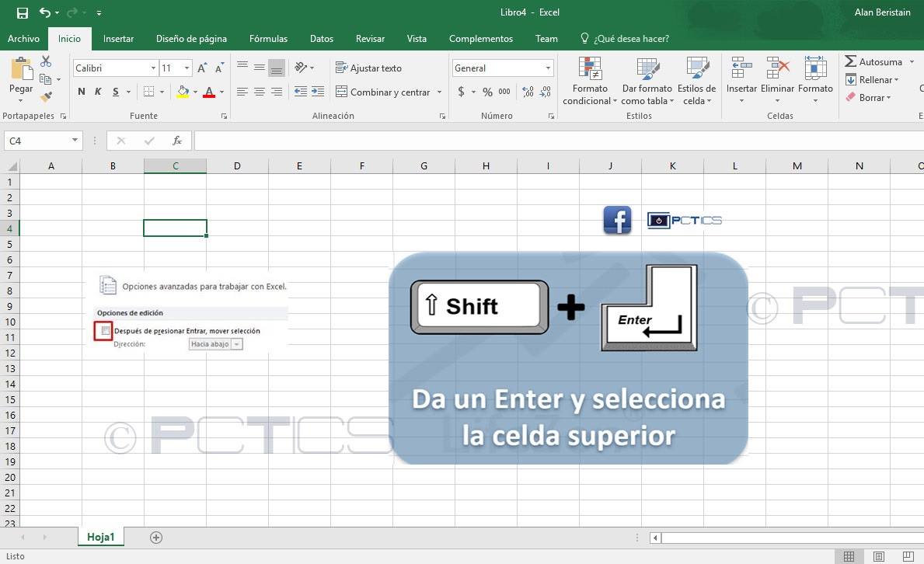Image resolution: width=924 pixels, height=564 pixels.
Task: Switch to the Insertar tab
Action: pos(118,38)
